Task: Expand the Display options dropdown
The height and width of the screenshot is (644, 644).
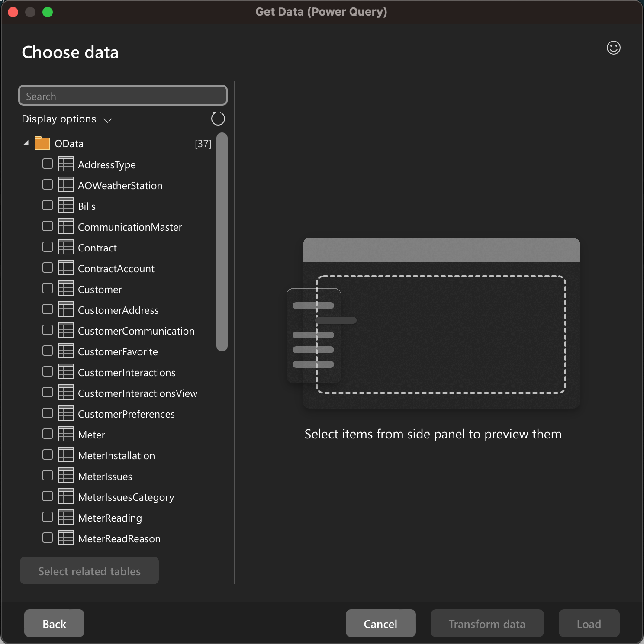Action: [x=67, y=119]
